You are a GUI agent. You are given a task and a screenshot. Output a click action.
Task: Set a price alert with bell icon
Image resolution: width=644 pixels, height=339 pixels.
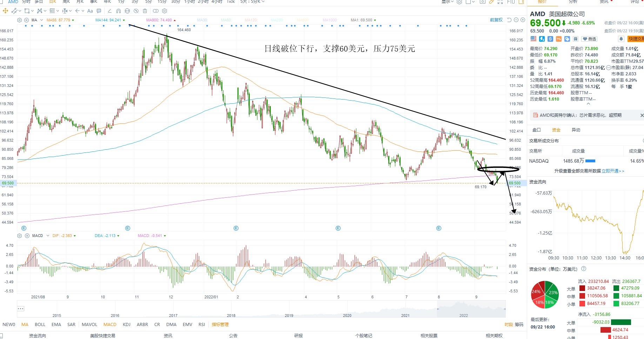[621, 39]
